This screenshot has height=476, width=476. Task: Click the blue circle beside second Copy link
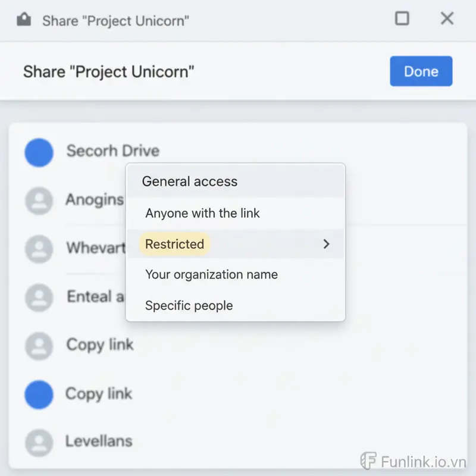click(x=39, y=394)
